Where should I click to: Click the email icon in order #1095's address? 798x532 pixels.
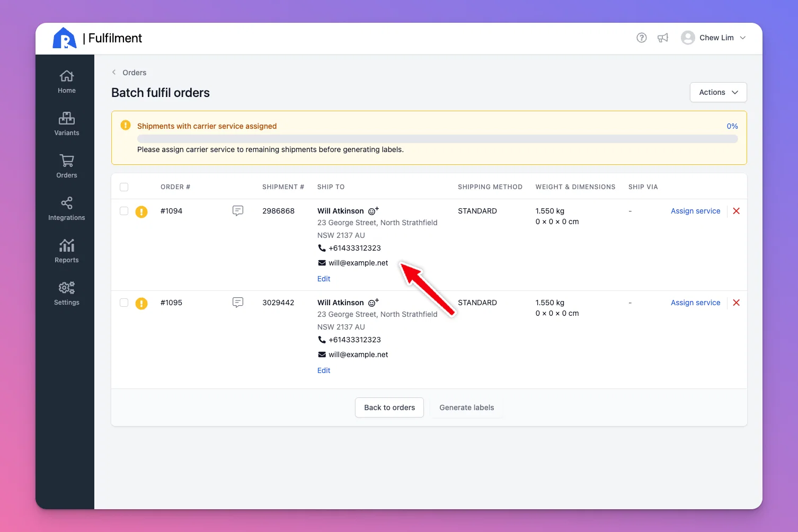tap(322, 354)
